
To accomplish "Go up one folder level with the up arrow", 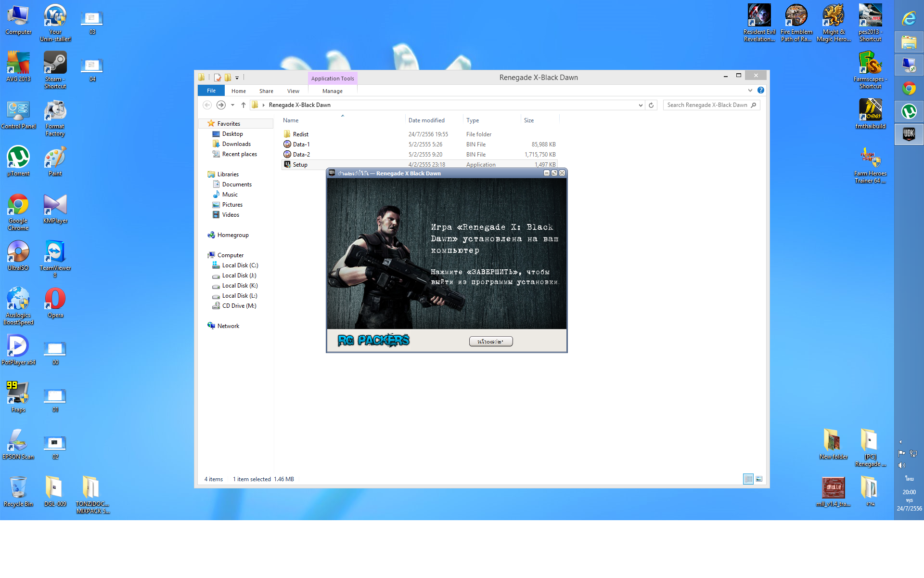I will point(244,105).
